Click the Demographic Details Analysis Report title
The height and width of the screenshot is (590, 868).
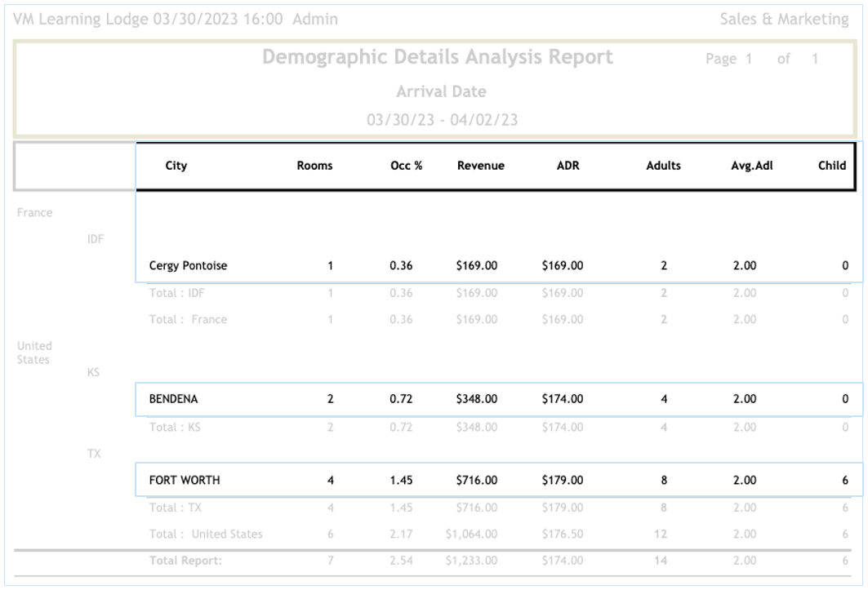pos(437,58)
